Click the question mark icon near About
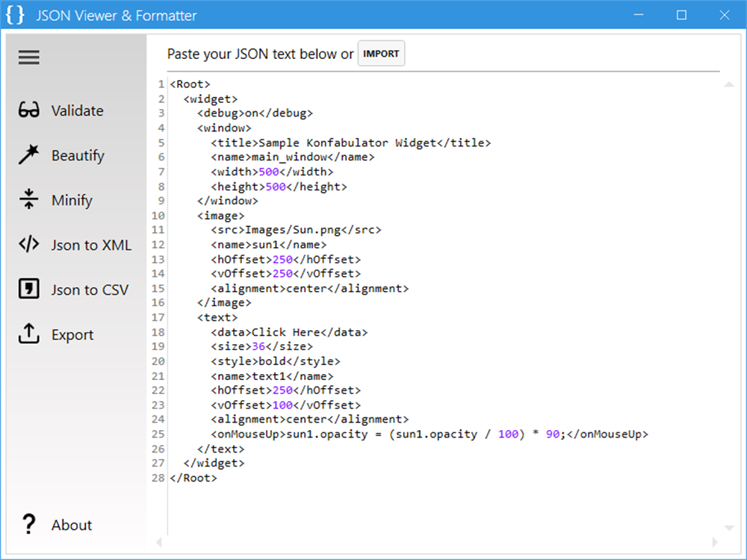 pyautogui.click(x=28, y=524)
